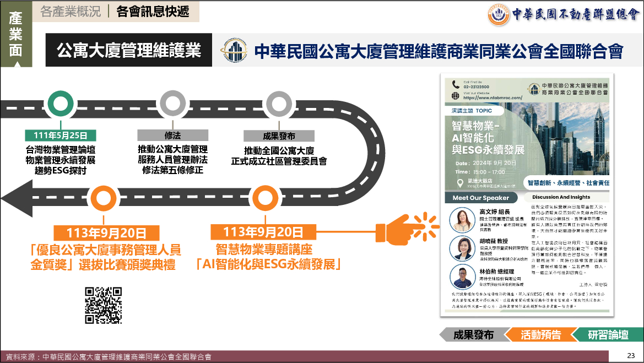Select the grey timeline circle above 修法
Image resolution: width=644 pixels, height=363 pixels.
point(172,103)
